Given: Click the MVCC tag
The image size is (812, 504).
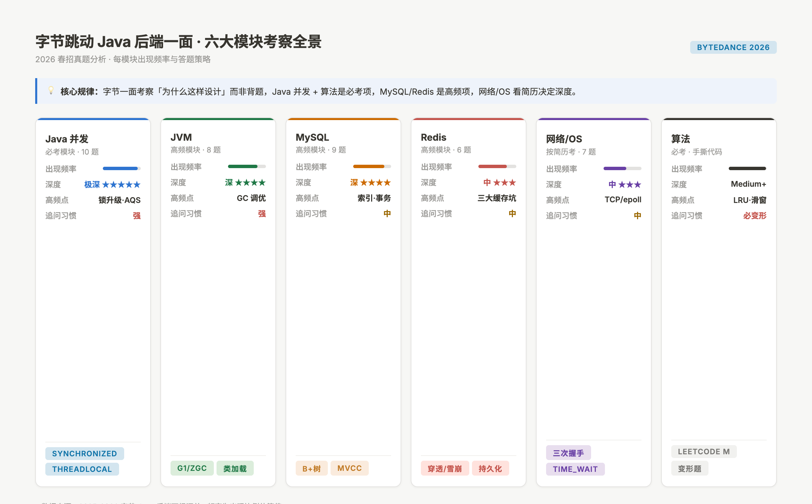Looking at the screenshot, I should click(x=349, y=468).
